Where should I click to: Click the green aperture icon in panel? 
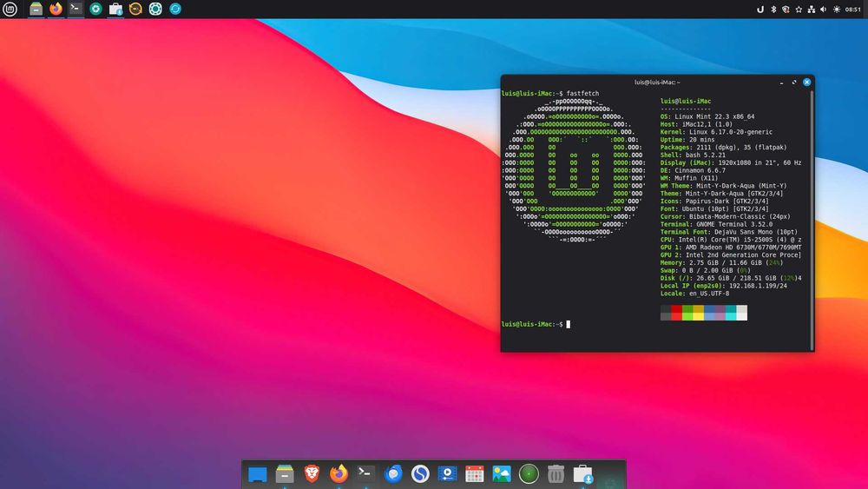pos(95,9)
